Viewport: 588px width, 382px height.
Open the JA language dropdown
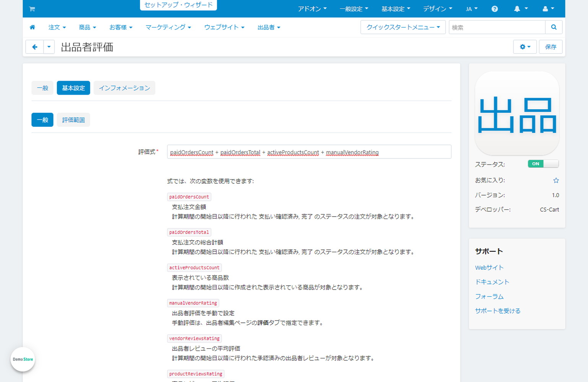pyautogui.click(x=472, y=9)
